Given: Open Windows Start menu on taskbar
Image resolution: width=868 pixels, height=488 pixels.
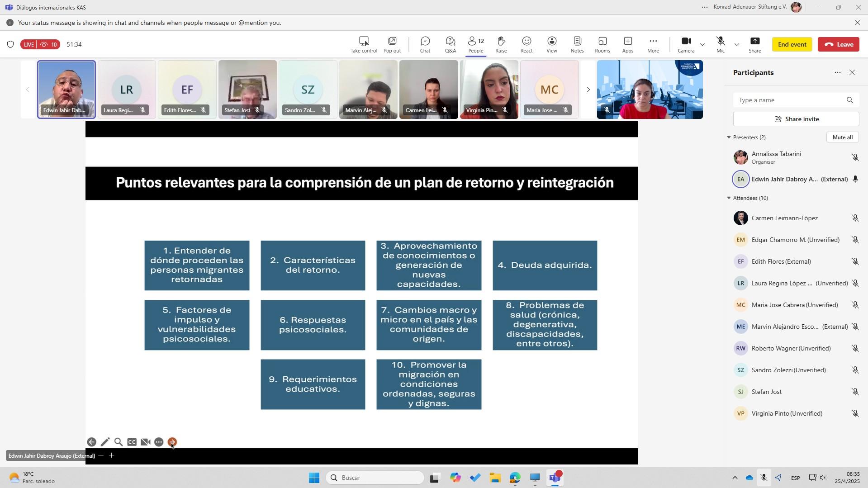Looking at the screenshot, I should point(314,478).
